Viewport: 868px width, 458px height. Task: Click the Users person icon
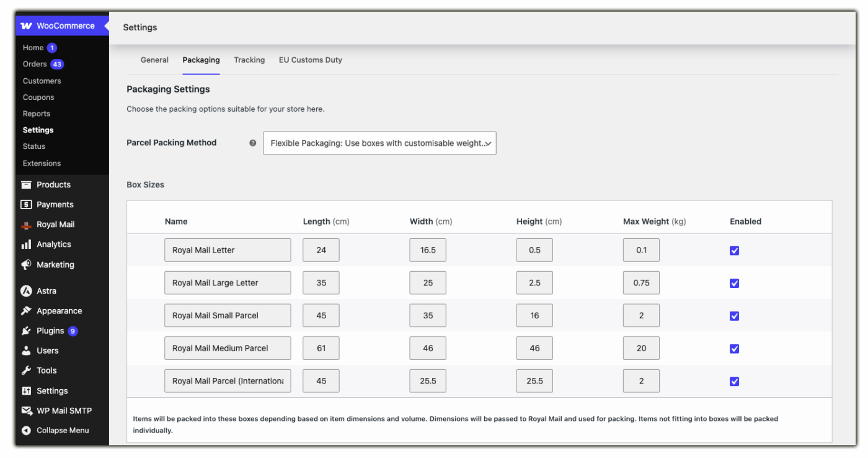(26, 351)
